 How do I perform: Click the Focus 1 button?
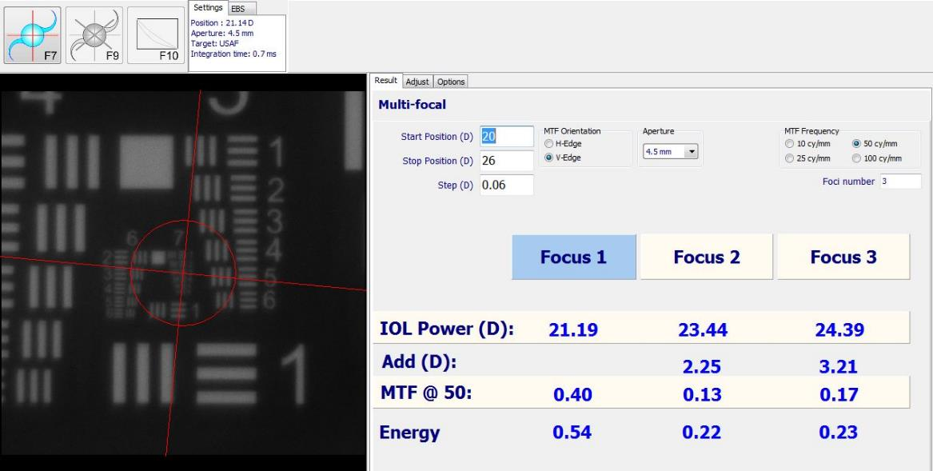pyautogui.click(x=573, y=257)
